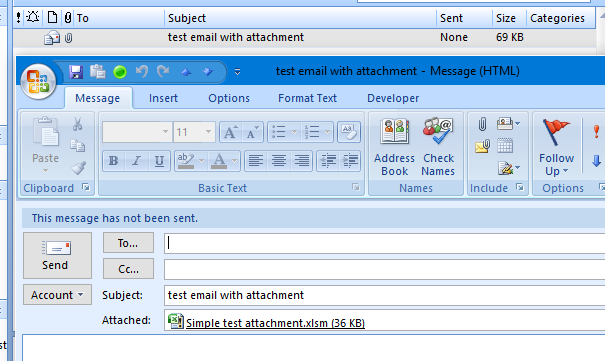Cut selection with the scissors icon
This screenshot has height=361, width=605.
click(78, 124)
